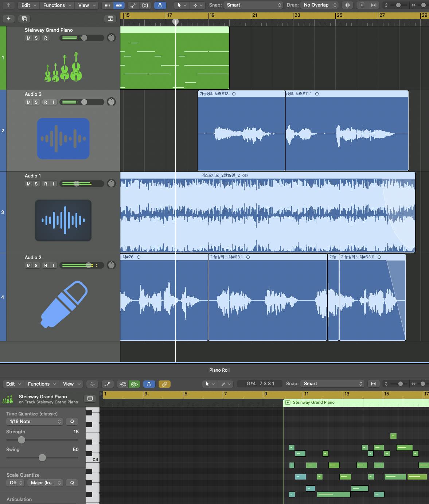429x504 pixels.
Task: Select the audio region 가능성의 노래#13
Action: (x=242, y=130)
